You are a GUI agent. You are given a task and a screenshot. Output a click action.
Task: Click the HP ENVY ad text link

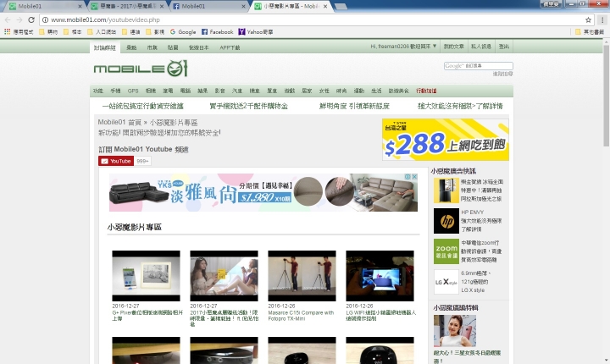tap(481, 220)
